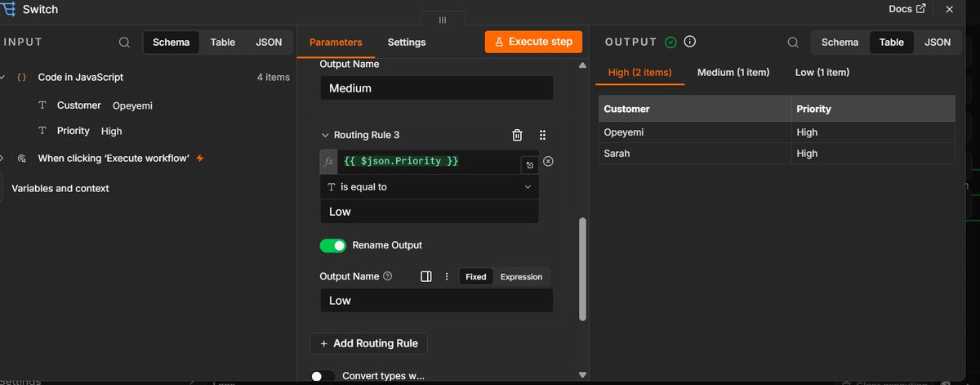Image resolution: width=980 pixels, height=385 pixels.
Task: Open the Parameters tab
Action: click(336, 43)
